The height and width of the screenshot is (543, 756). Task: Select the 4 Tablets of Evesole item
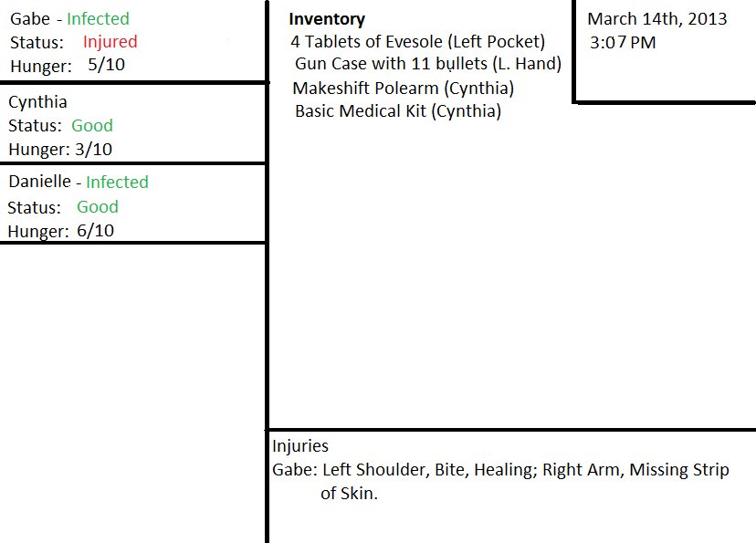(417, 42)
